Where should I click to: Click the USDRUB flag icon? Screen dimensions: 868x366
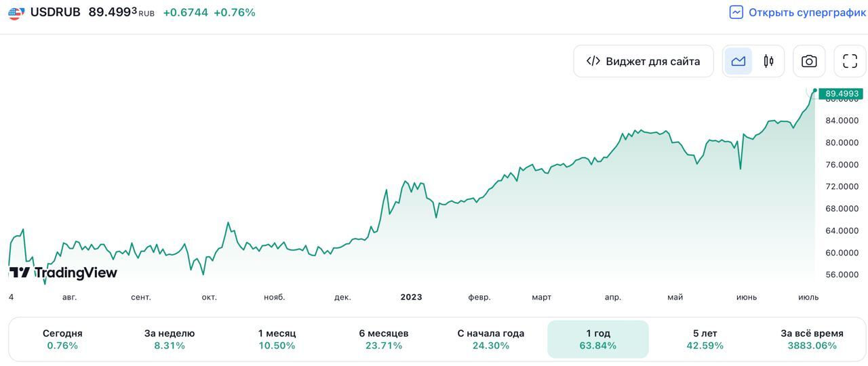(16, 13)
